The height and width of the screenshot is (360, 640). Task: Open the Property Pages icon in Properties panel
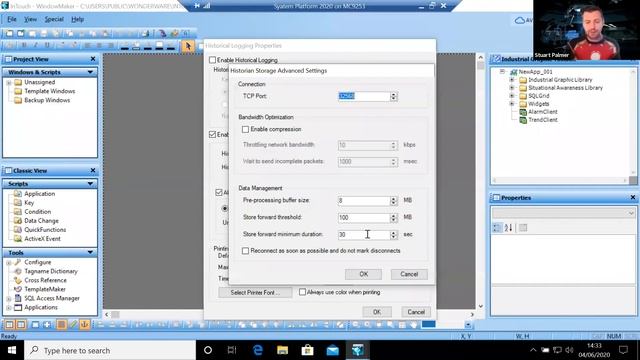coord(523,228)
